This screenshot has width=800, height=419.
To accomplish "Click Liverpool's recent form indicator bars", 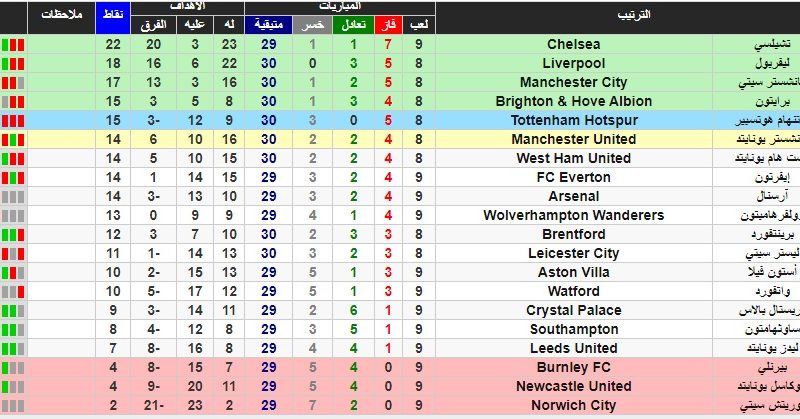I will coord(13,64).
